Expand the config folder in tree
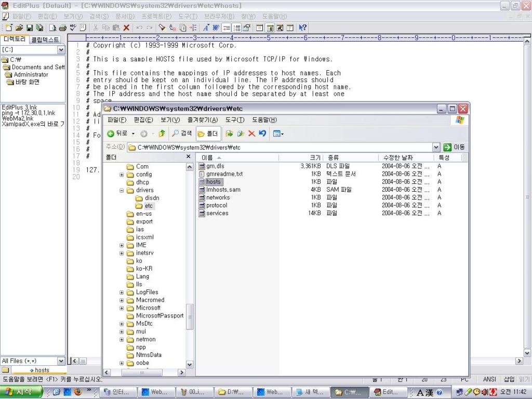The width and height of the screenshot is (532, 399). click(x=122, y=175)
